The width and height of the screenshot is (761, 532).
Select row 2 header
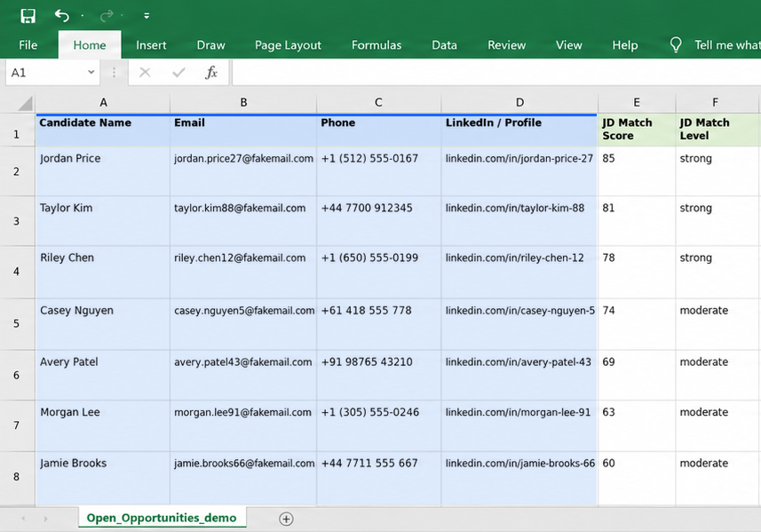pyautogui.click(x=17, y=171)
